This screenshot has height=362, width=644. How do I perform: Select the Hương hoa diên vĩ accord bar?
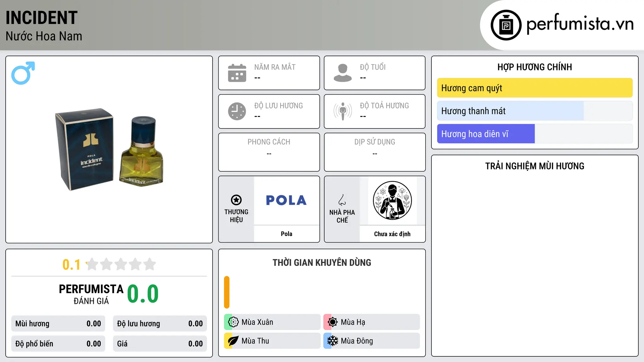[535, 134]
